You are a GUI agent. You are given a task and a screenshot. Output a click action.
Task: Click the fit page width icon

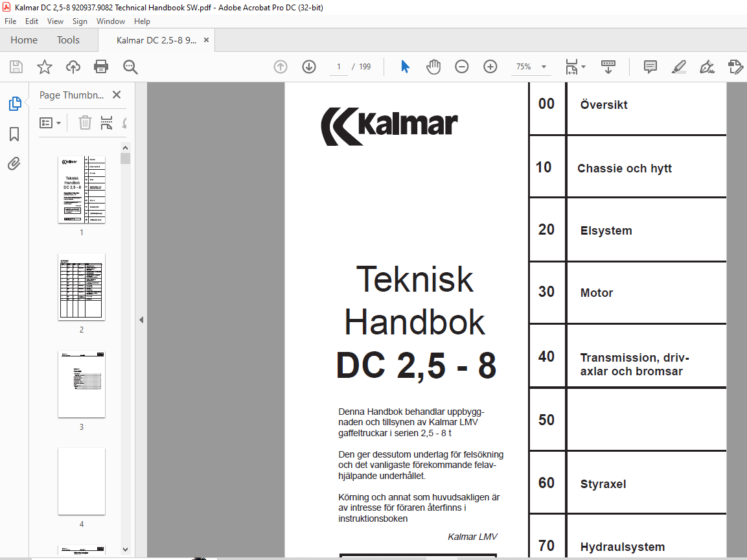point(571,67)
